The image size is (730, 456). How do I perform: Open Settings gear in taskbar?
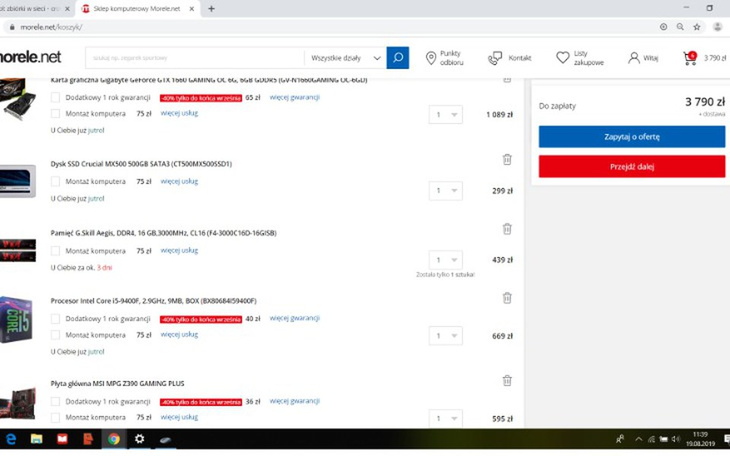click(139, 439)
